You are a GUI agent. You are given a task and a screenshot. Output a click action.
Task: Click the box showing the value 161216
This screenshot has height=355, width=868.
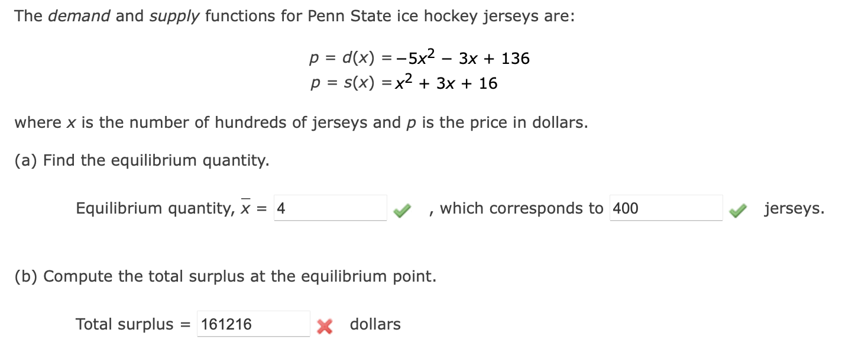coord(253,324)
